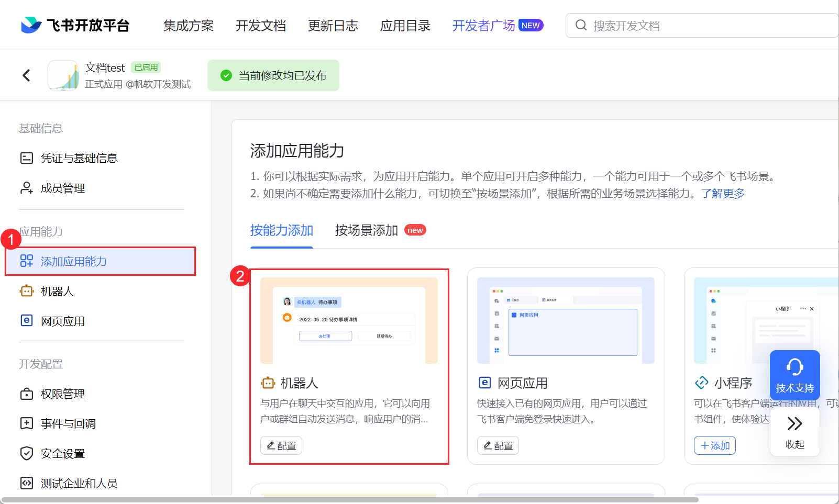This screenshot has height=504, width=839.
Task: Click the 搜索开发文档 search field
Action: [x=702, y=25]
